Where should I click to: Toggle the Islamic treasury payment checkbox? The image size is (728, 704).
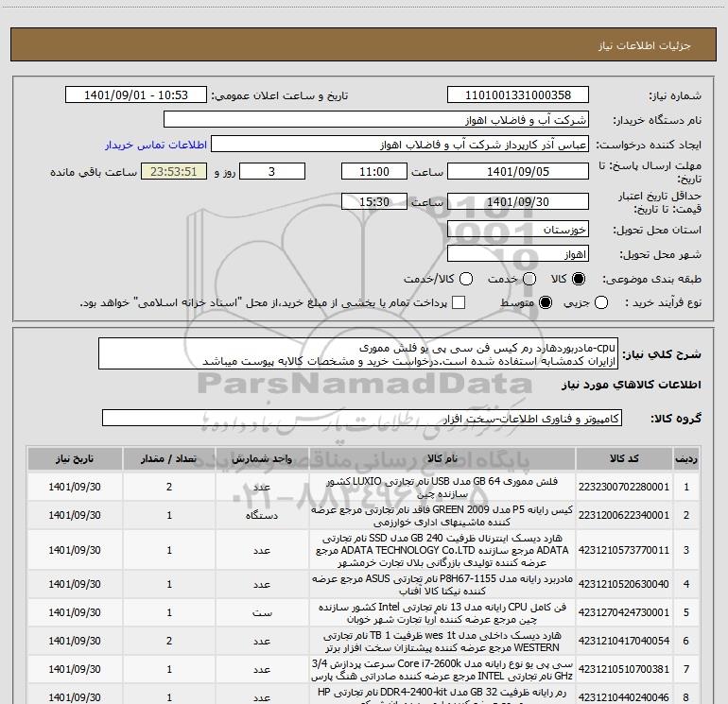click(x=459, y=302)
